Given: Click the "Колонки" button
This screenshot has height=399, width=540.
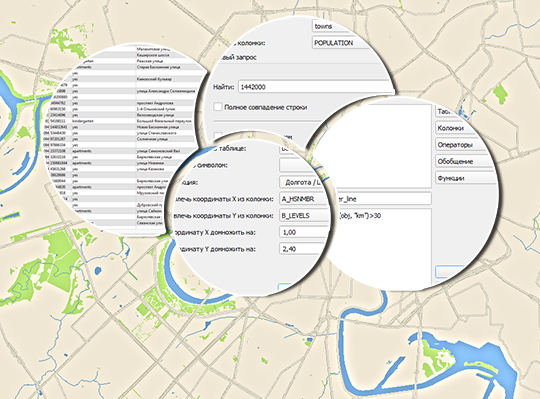Looking at the screenshot, I should (455, 128).
